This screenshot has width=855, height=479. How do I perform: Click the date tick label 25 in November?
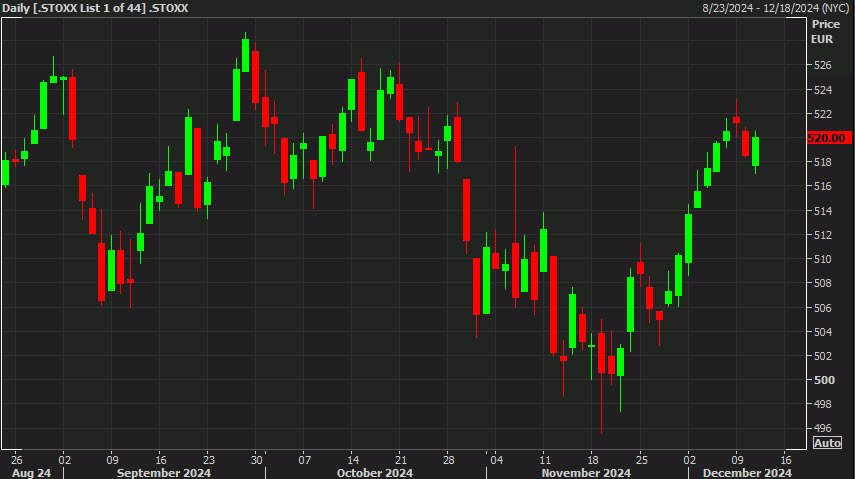(x=641, y=459)
